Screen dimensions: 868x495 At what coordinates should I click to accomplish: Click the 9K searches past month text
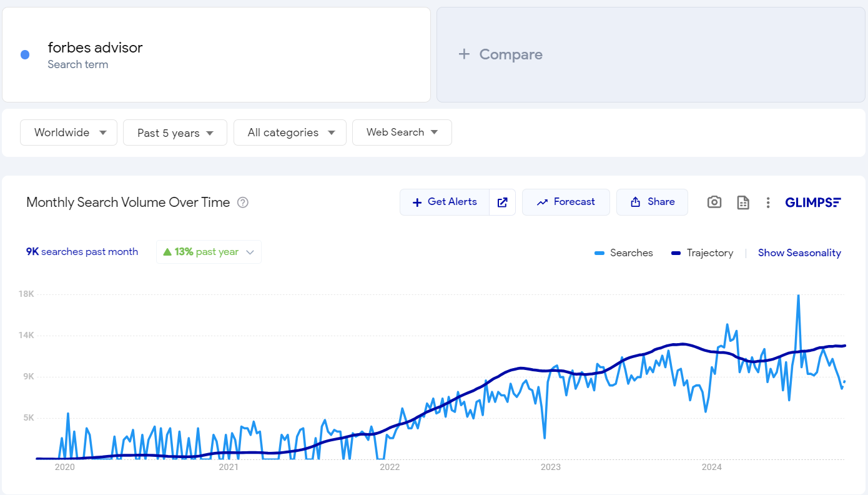tap(82, 251)
